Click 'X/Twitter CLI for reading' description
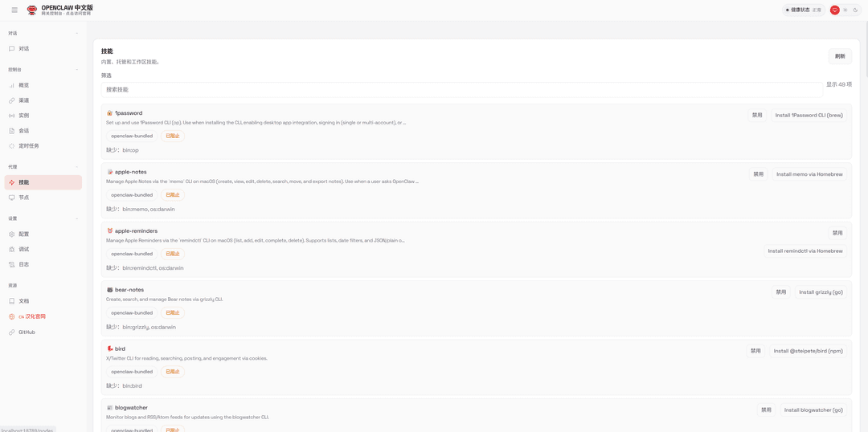This screenshot has height=432, width=868. (186, 358)
